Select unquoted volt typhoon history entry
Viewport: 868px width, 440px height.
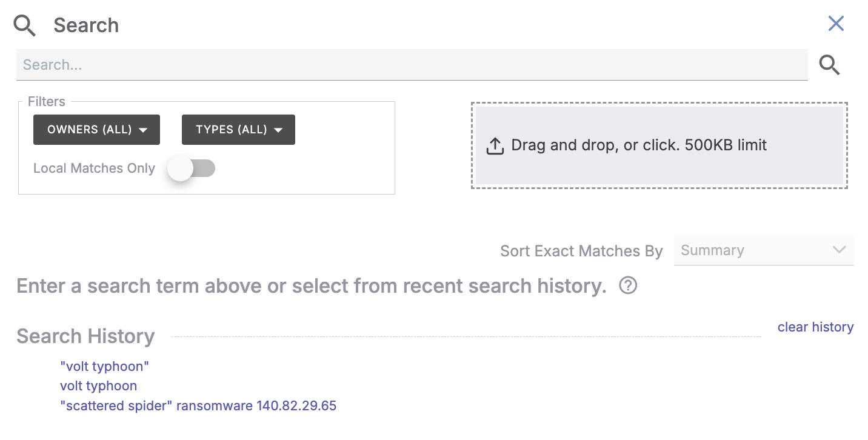coord(98,386)
